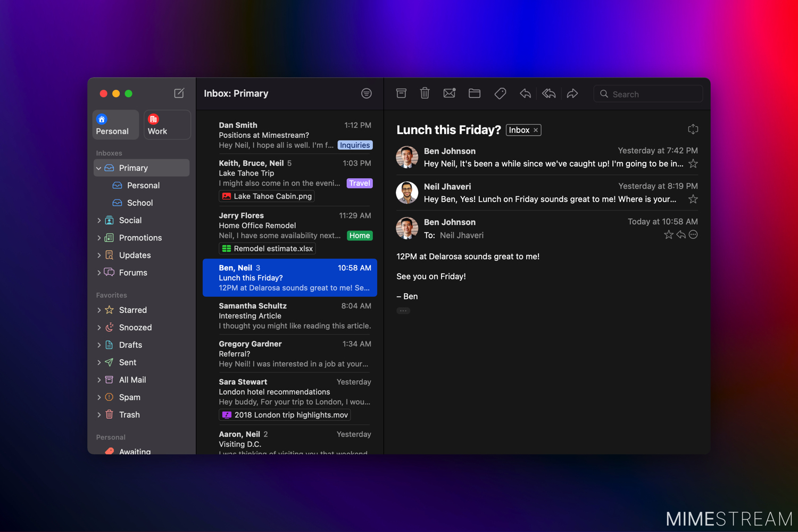Remove the Inbox label from conversation
The image size is (798, 532).
pyautogui.click(x=536, y=130)
